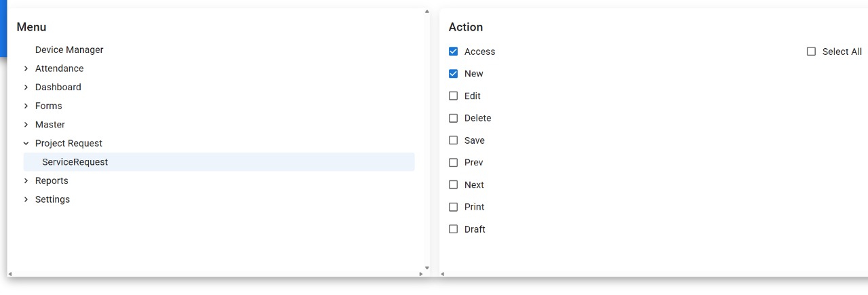Toggle the Select All checkbox

811,52
